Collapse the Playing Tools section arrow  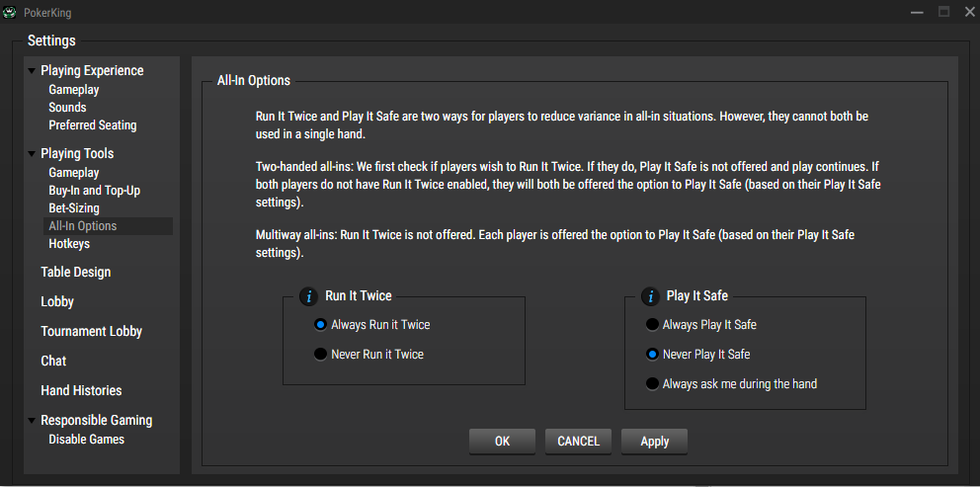coord(33,154)
